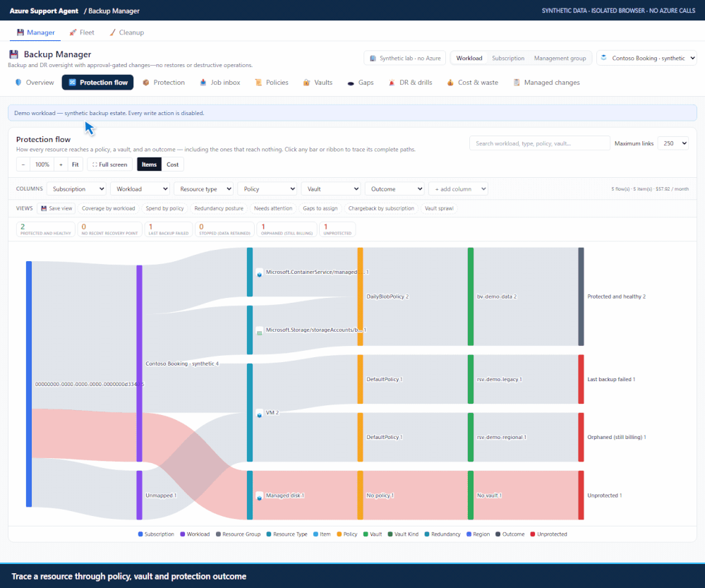Switch to the Fleet tab
This screenshot has width=705, height=588.
tap(82, 32)
